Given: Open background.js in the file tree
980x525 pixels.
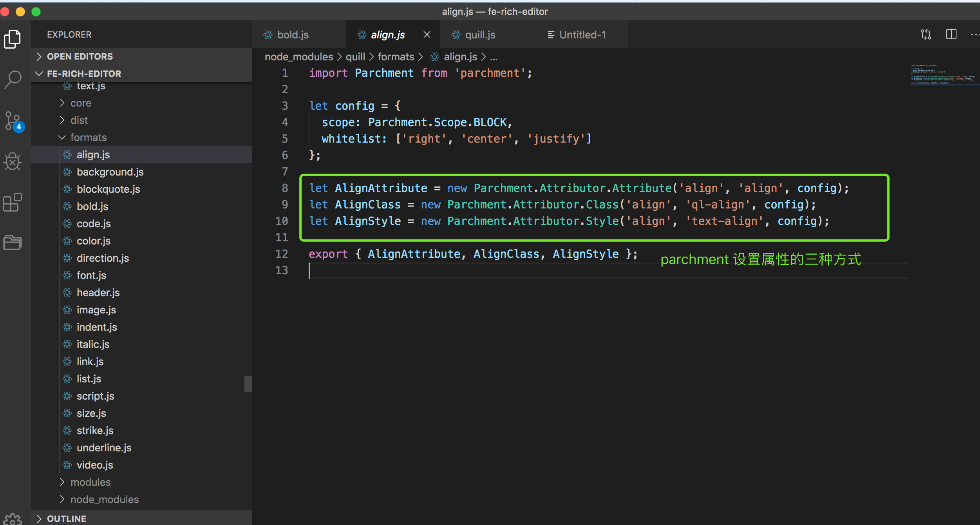Looking at the screenshot, I should click(x=110, y=172).
